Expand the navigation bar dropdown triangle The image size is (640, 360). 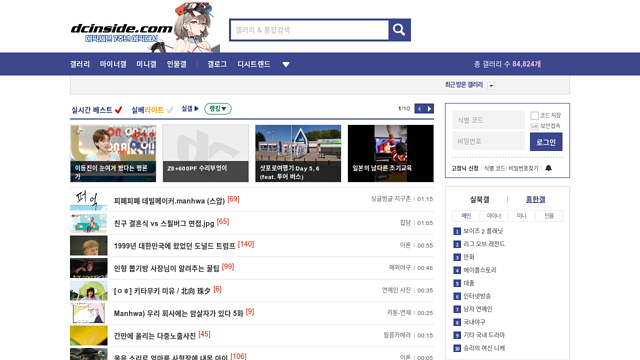click(286, 64)
